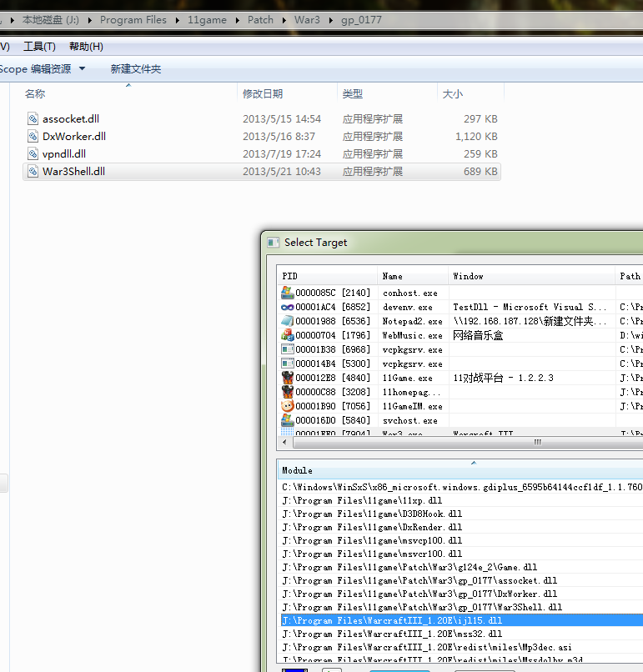Select the msvcp100.dll module row
The image size is (643, 672).
coord(462,540)
